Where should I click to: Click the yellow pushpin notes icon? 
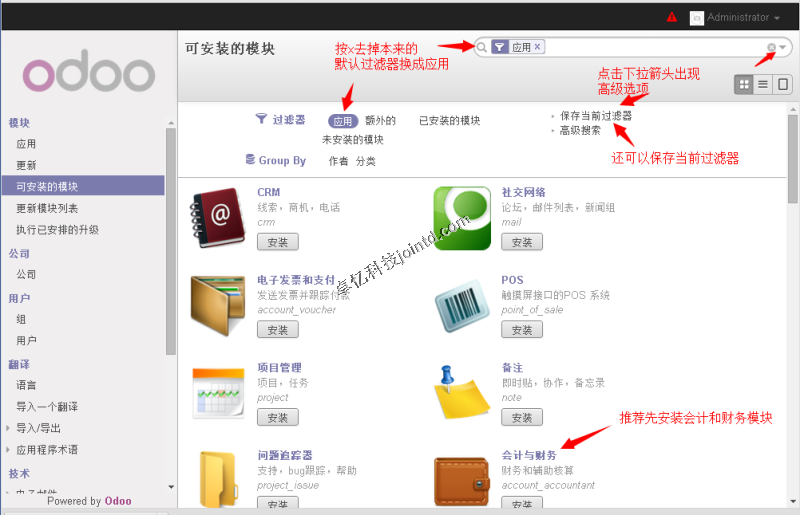(461, 392)
